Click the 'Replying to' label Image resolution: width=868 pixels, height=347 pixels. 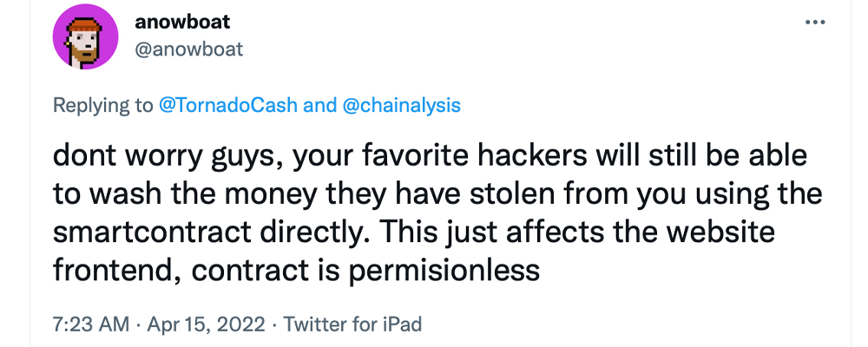coord(103,105)
